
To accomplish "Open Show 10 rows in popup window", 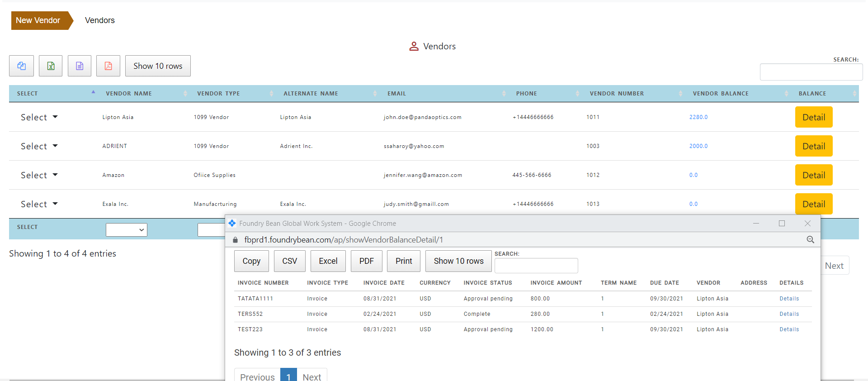I will tap(458, 261).
